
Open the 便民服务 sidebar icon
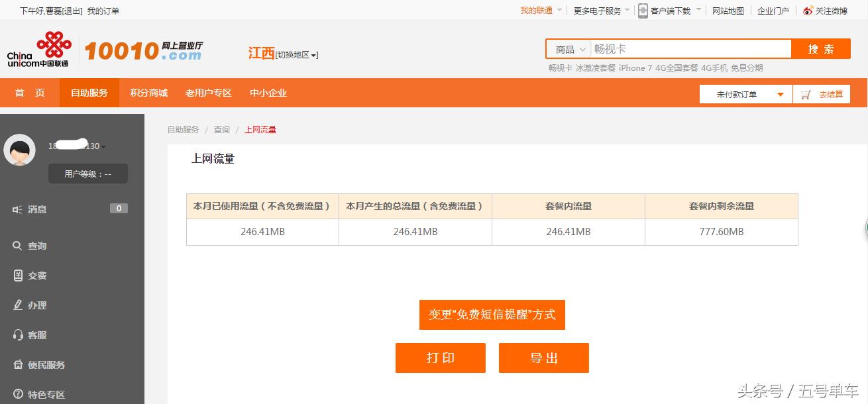(17, 365)
